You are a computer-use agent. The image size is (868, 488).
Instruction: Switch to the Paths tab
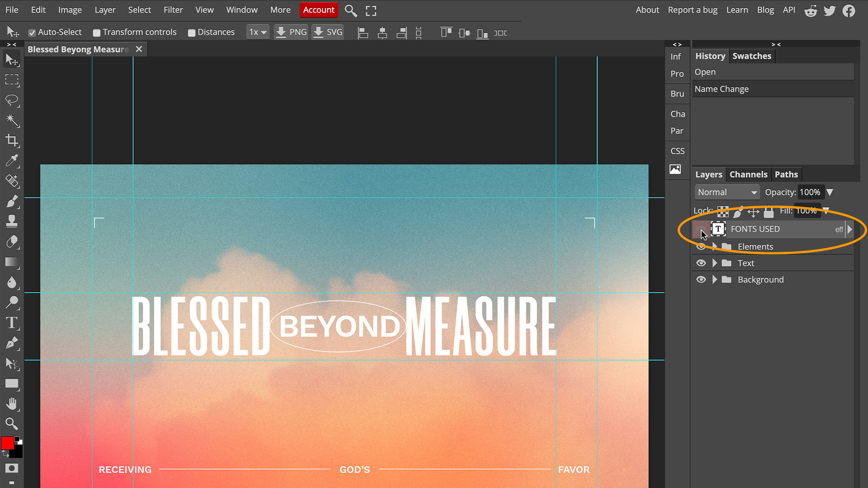[x=786, y=174]
